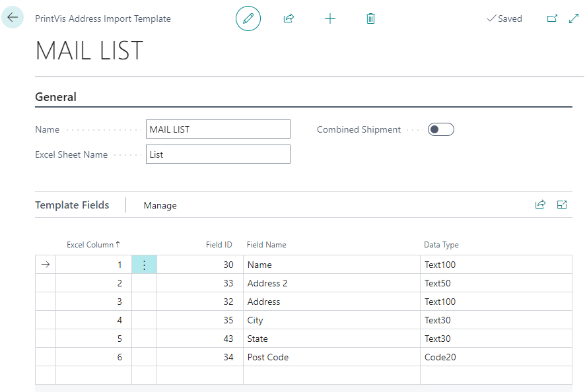Click PrintVis Address Import Template caption
This screenshot has width=585, height=392.
(103, 18)
